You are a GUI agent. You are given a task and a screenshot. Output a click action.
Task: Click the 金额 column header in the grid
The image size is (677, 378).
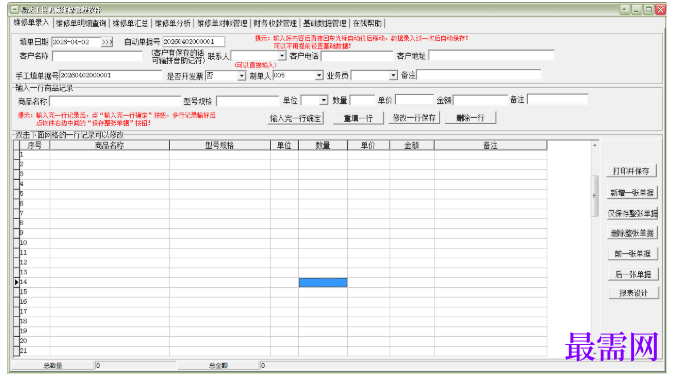point(412,146)
